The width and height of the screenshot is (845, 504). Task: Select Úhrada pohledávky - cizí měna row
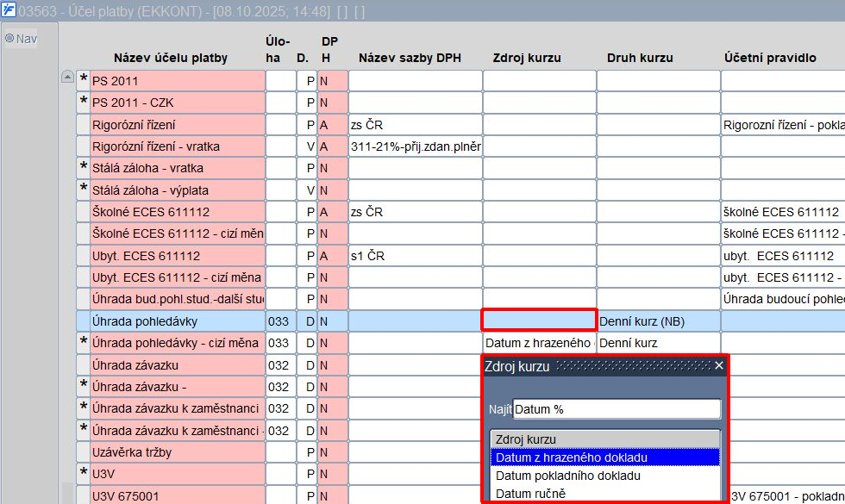pos(178,343)
